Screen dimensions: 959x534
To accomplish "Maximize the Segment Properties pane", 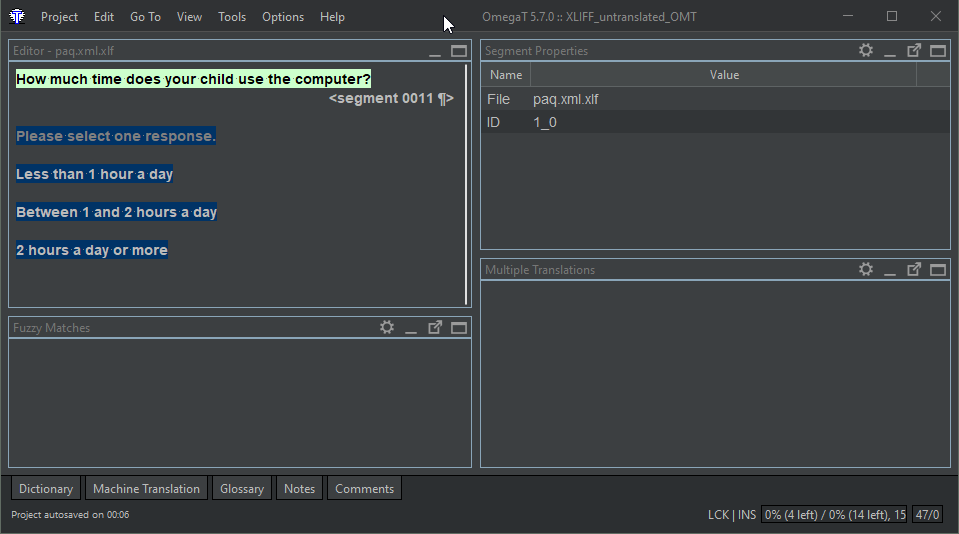I will tap(938, 51).
